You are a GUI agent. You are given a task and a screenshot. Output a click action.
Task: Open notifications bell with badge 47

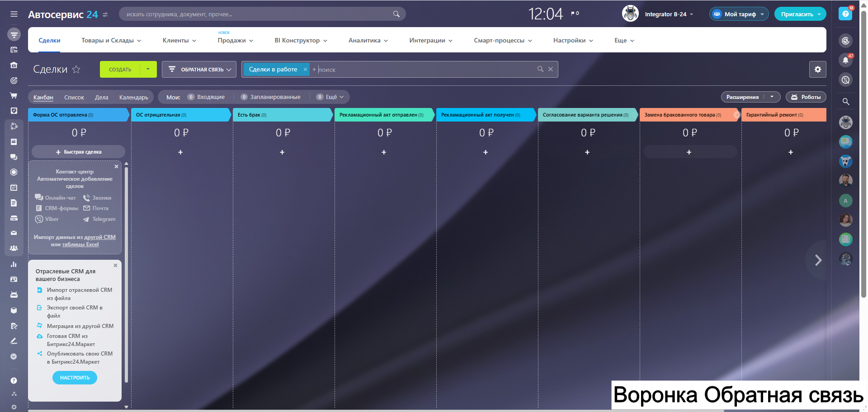click(846, 60)
